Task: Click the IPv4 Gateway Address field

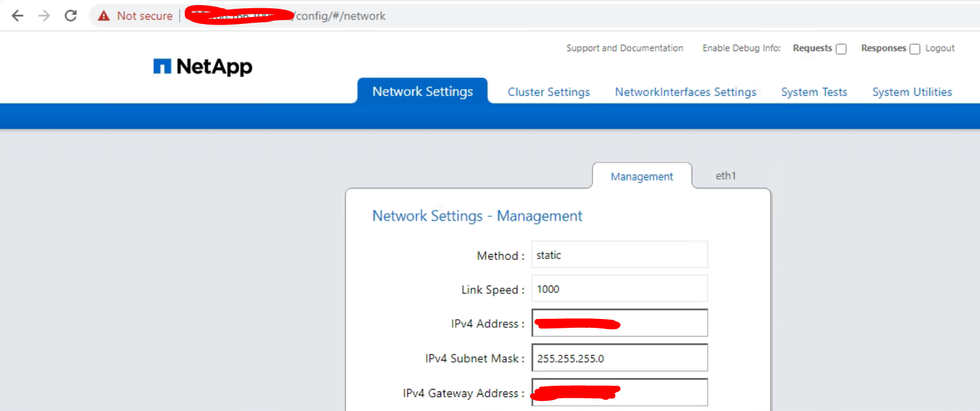Action: pyautogui.click(x=663, y=393)
